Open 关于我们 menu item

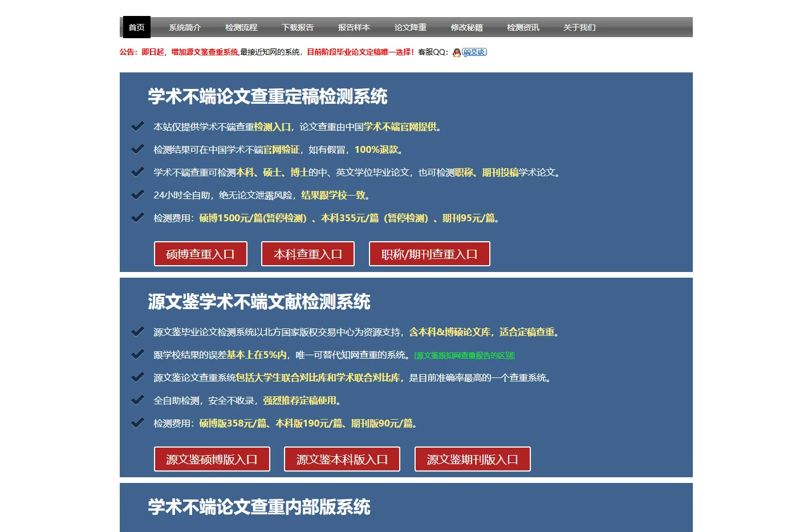pos(579,27)
